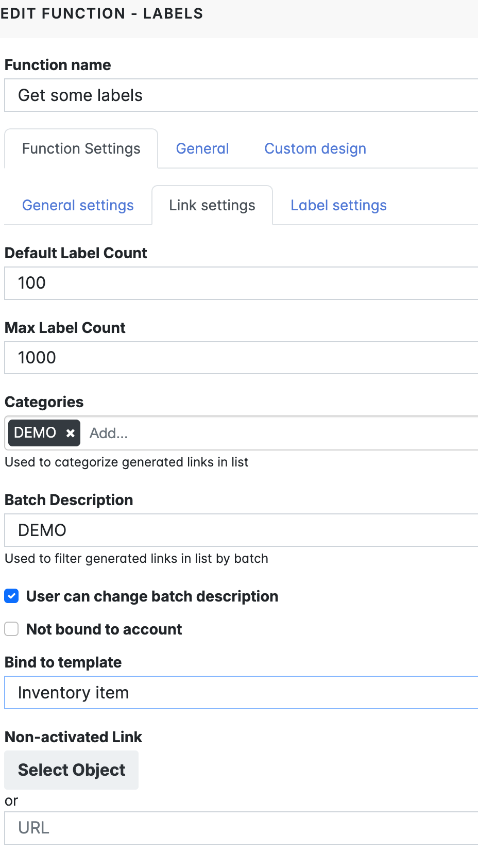Viewport: 478px width, 868px height.
Task: Open the Custom design tab
Action: pyautogui.click(x=315, y=149)
